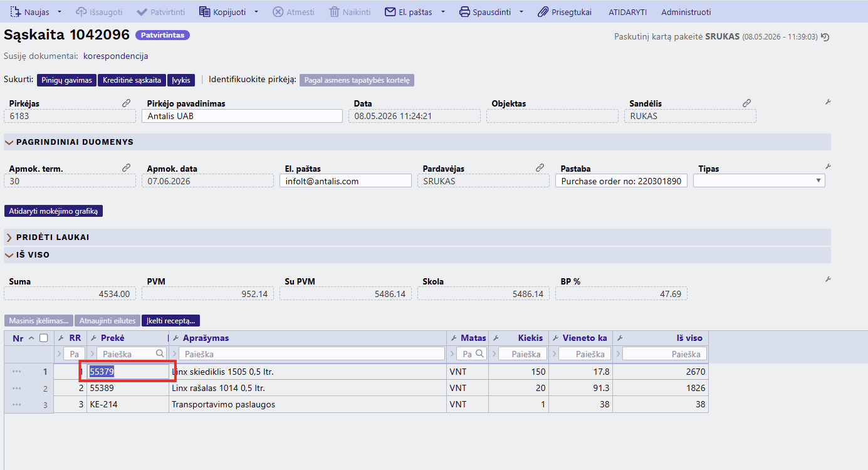The width and height of the screenshot is (868, 470).
Task: Click the Kreditinė sąskaita button
Action: tap(132, 80)
